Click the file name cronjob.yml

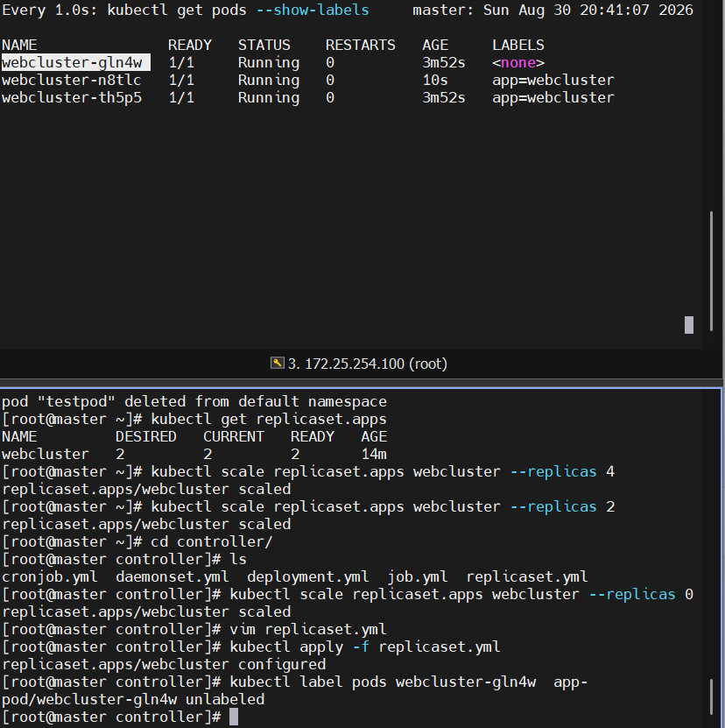(50, 576)
